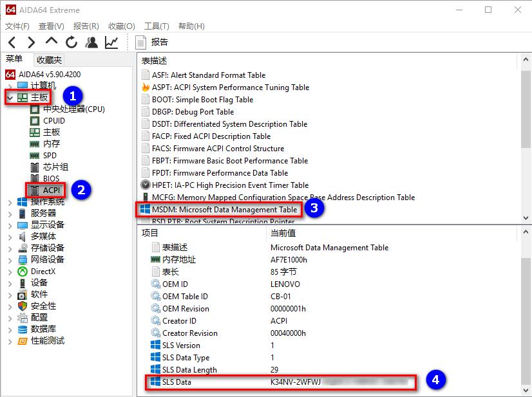This screenshot has width=532, height=397.
Task: Expand the 计算机 tree node
Action: pos(10,86)
